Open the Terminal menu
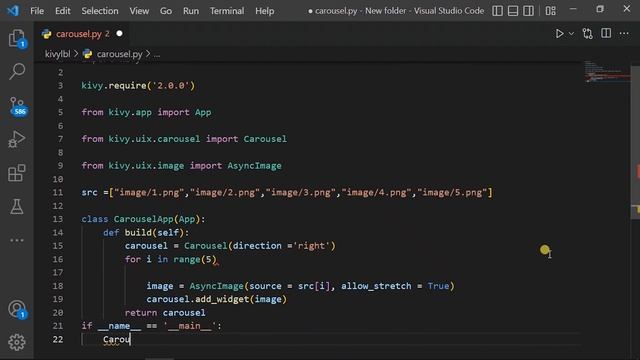Screen dimensions: 640x360 point(227,11)
